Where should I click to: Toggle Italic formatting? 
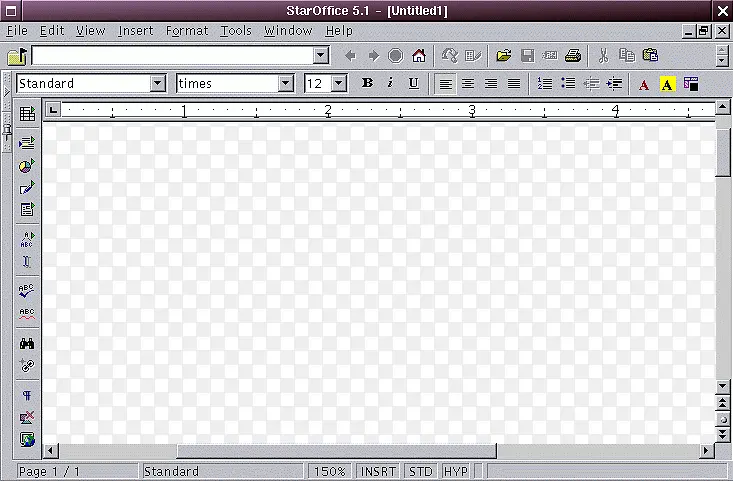(x=390, y=83)
